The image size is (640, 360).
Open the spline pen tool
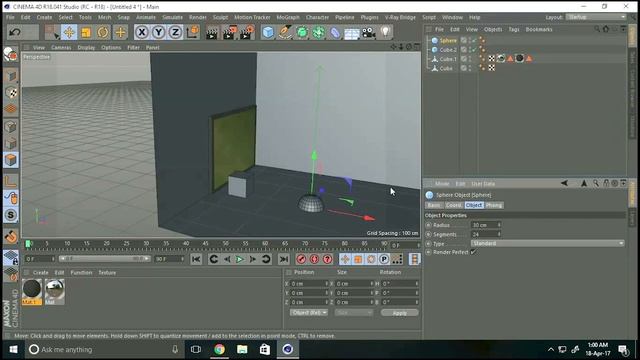[x=285, y=32]
